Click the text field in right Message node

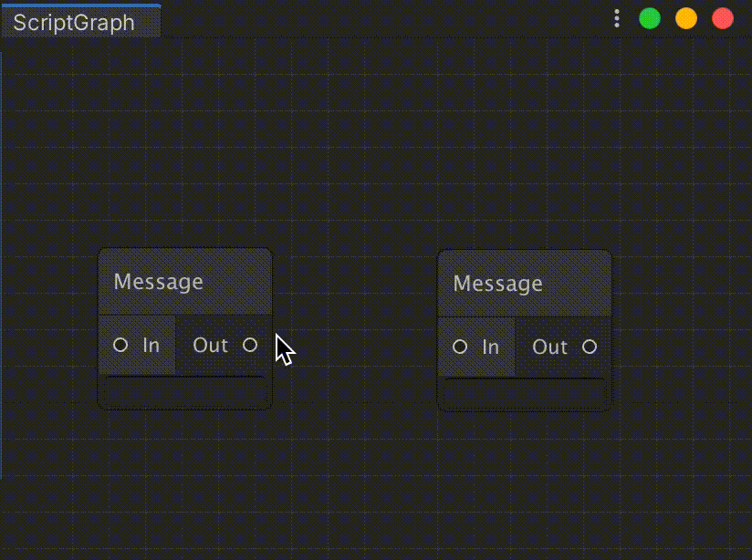(x=524, y=393)
